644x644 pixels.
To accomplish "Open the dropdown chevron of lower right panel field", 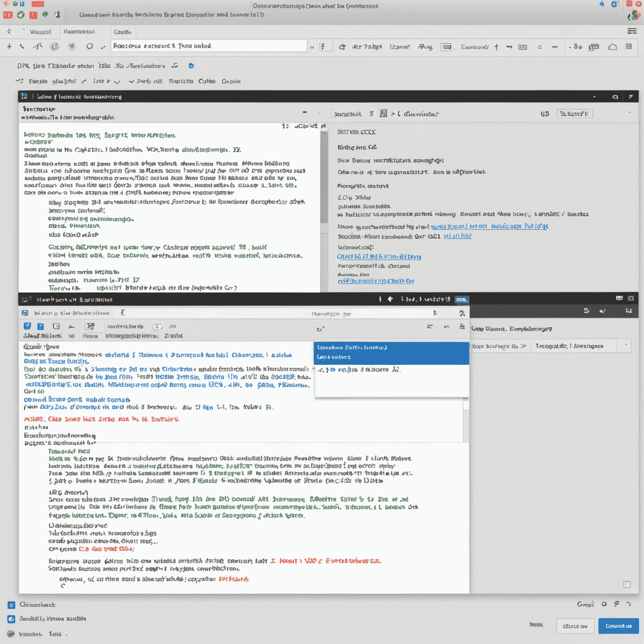I will pyautogui.click(x=626, y=345).
